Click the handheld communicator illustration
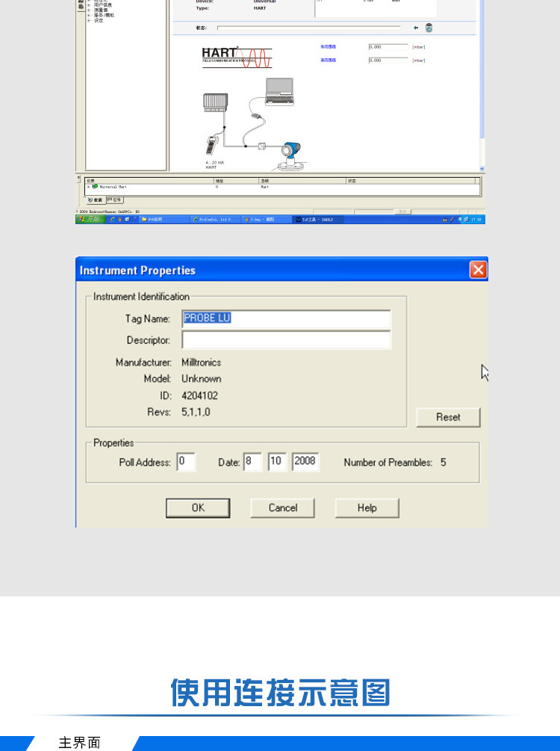Viewport: 560px width, 751px height. pos(212,146)
